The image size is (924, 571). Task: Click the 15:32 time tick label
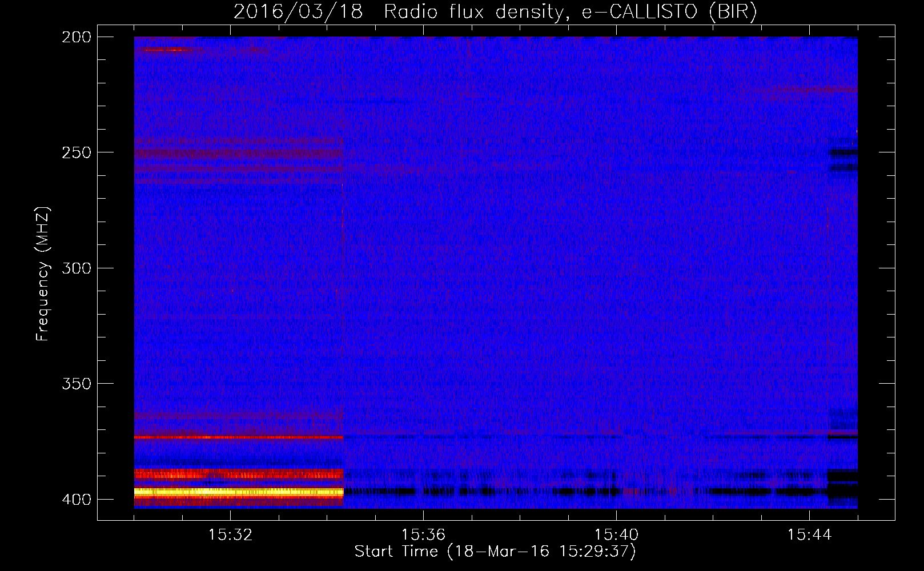(x=230, y=535)
